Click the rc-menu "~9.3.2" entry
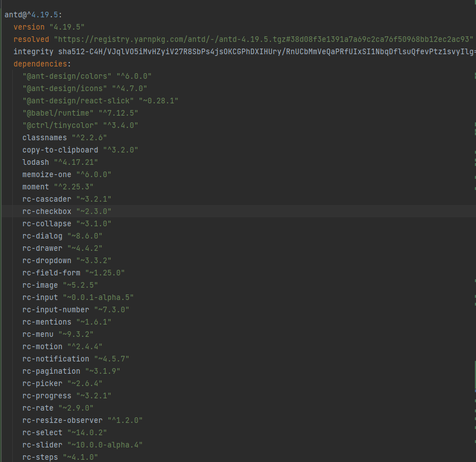Screen dimensions: 476x462 click(58, 334)
